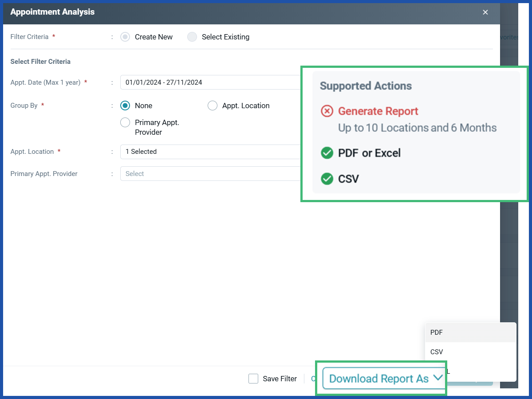Click the chevron on Download Report As
The width and height of the screenshot is (532, 399).
click(x=438, y=378)
